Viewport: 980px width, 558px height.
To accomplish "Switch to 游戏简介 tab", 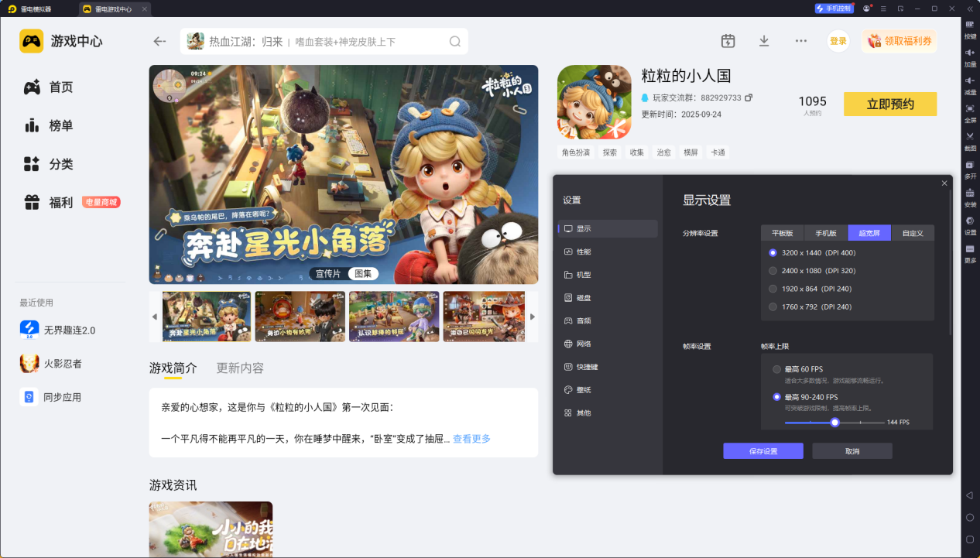I will [x=173, y=368].
